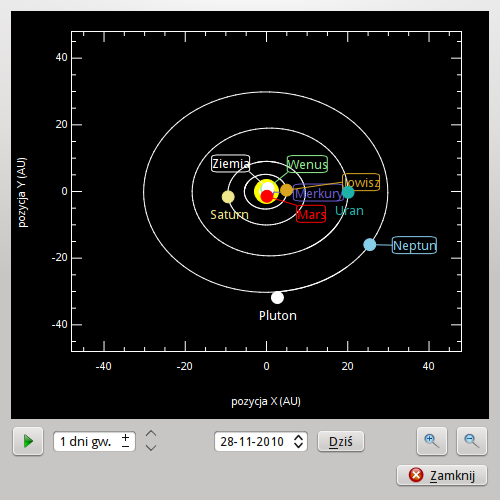Reset the date with the Dziś button
Screen dimensions: 500x500
[341, 441]
